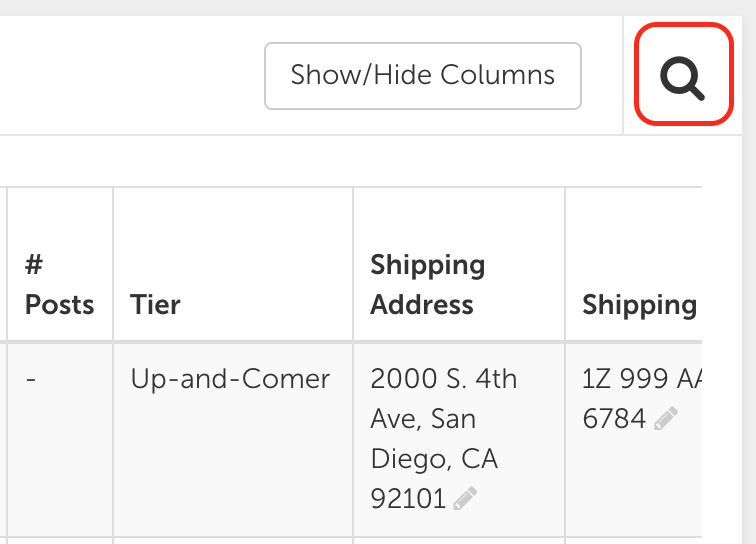
Task: Sort by Shipping Address column header
Action: 428,285
